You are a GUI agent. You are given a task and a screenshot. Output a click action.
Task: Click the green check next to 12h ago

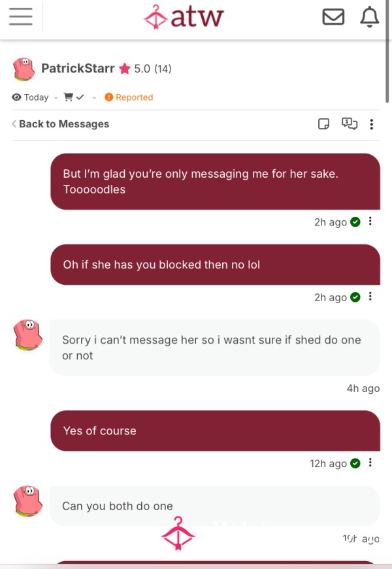tap(355, 463)
